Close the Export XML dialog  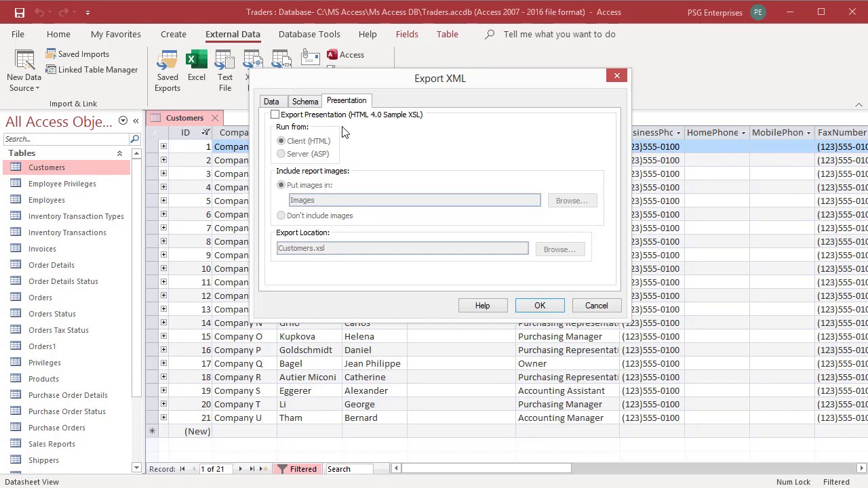[617, 76]
